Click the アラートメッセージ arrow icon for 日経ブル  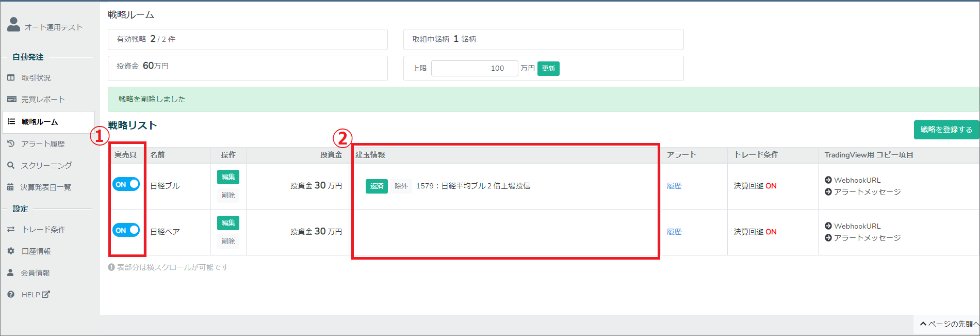coord(828,192)
